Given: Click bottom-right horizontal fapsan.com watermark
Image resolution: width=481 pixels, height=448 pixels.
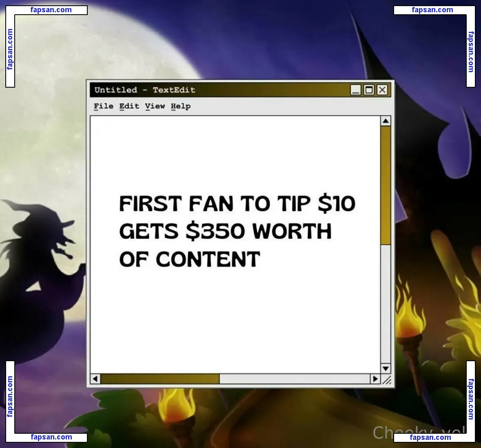Looking at the screenshot, I should coord(430,437).
